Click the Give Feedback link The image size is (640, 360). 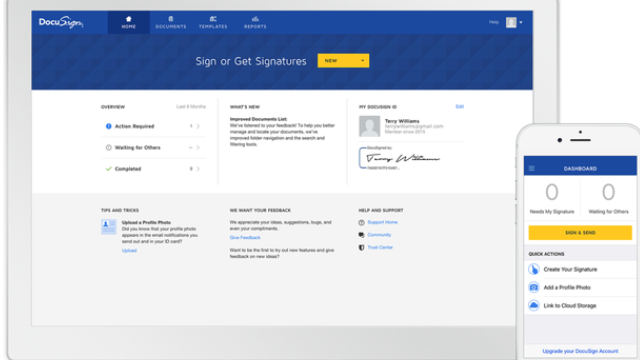[245, 238]
